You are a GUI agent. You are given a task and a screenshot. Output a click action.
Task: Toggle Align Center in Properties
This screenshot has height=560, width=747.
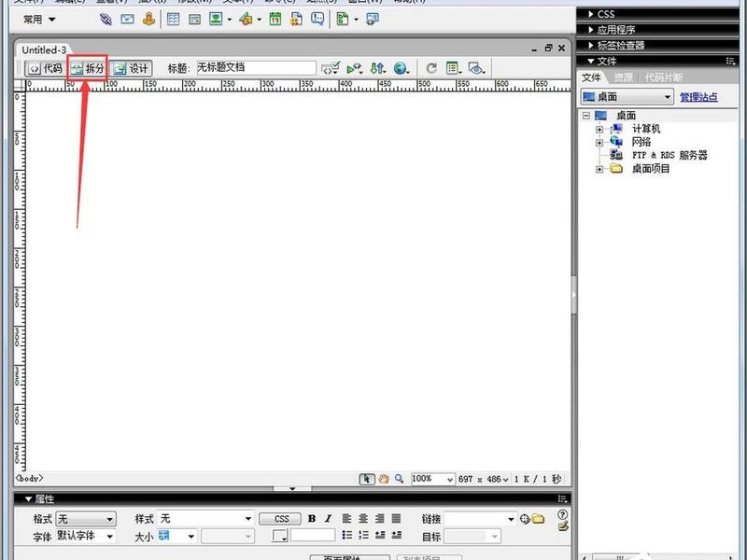[x=363, y=519]
